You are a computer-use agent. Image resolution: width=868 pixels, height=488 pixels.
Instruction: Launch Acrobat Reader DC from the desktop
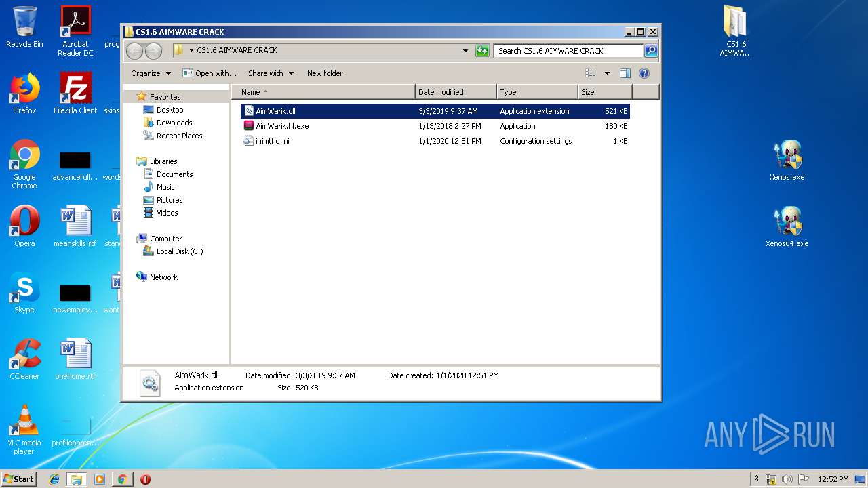point(75,30)
